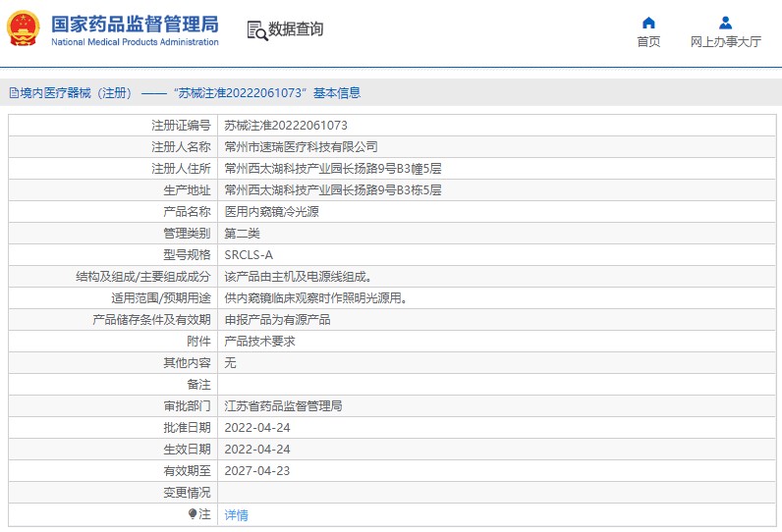
Task: Click the 生产地址 field label
Action: (187, 189)
